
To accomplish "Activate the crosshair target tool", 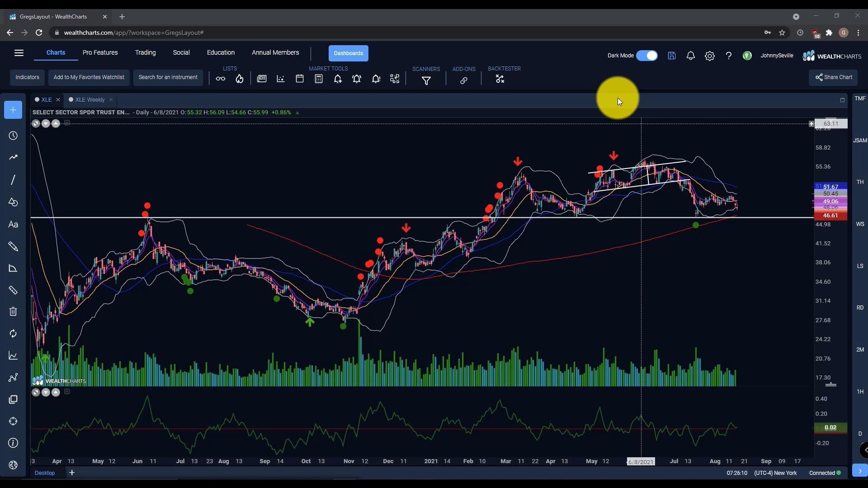I will click(13, 421).
